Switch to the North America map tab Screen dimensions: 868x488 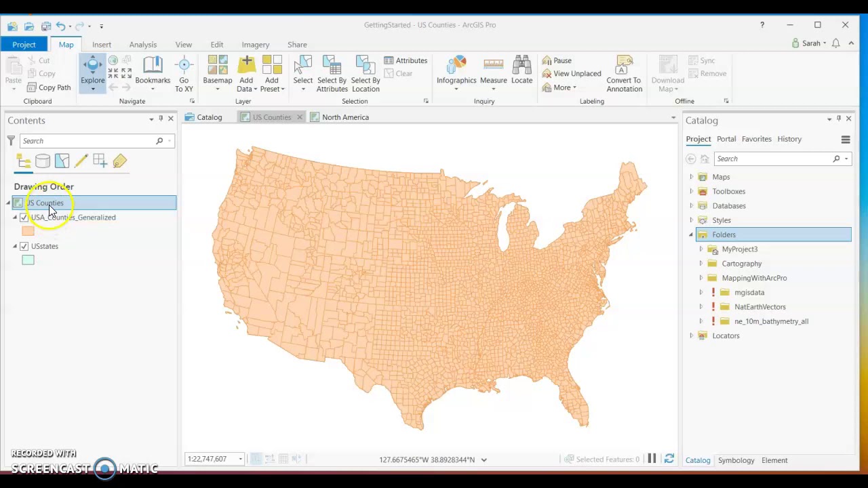click(x=340, y=117)
